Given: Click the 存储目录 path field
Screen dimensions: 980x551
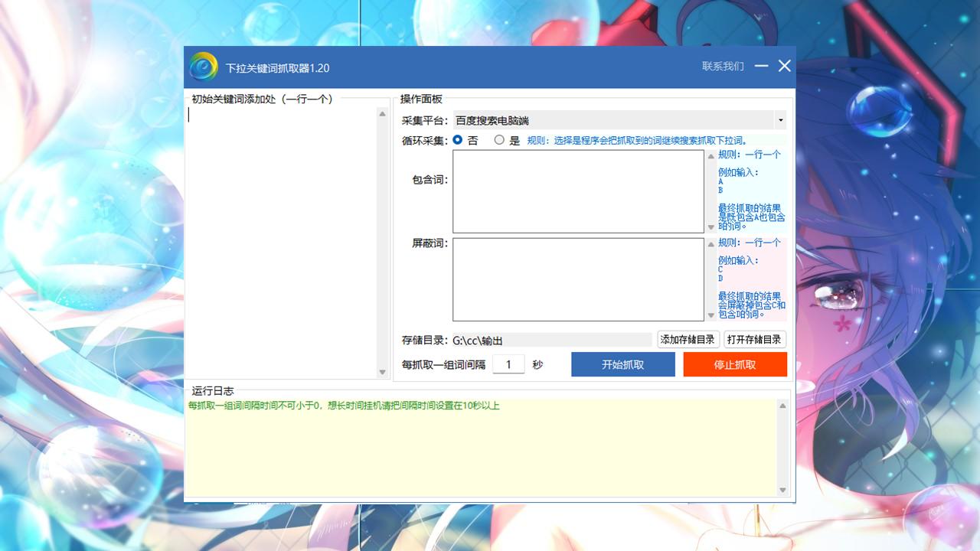Looking at the screenshot, I should [551, 340].
